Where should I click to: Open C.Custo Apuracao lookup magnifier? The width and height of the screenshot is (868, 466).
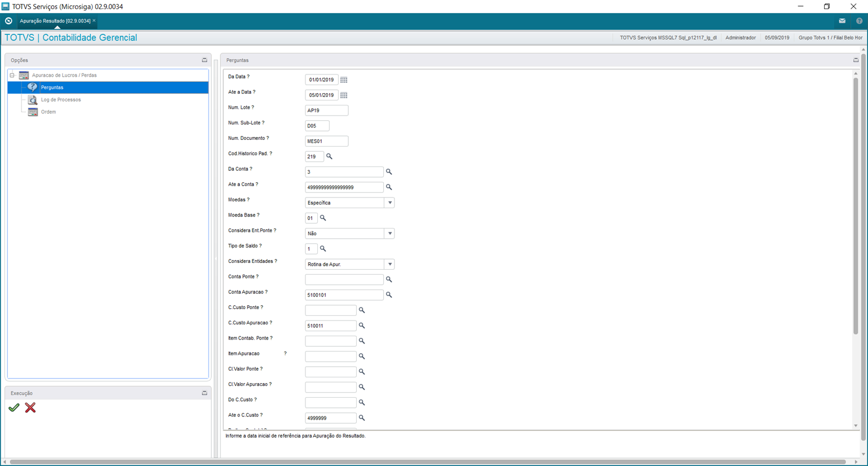pos(362,326)
